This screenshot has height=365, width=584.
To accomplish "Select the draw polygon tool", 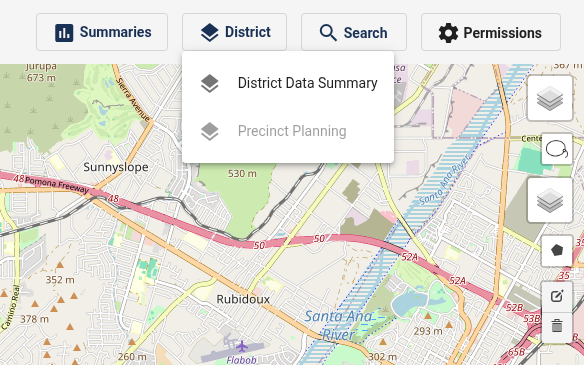I will pos(557,251).
